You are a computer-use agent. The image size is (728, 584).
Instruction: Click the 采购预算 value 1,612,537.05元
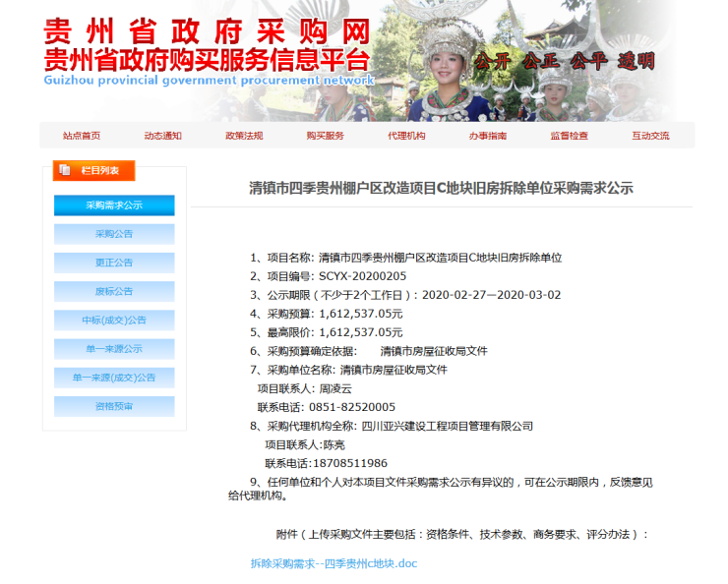point(361,314)
